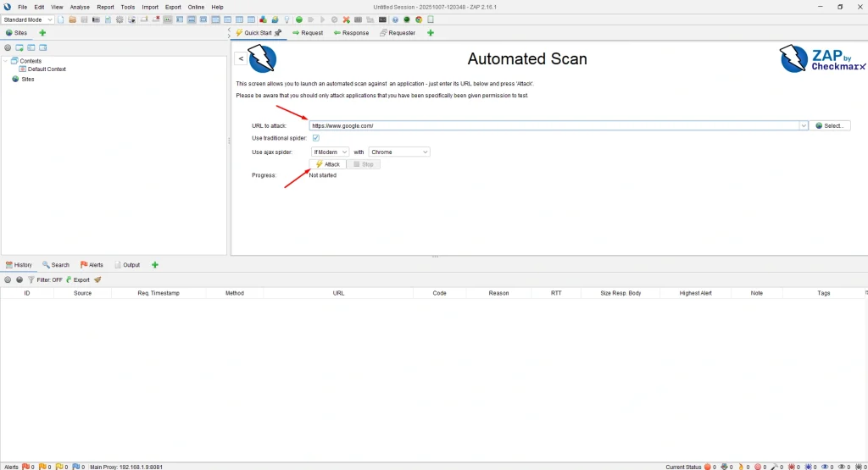Open the Chrome browser selection dropdown
The width and height of the screenshot is (868, 470).
tap(399, 152)
